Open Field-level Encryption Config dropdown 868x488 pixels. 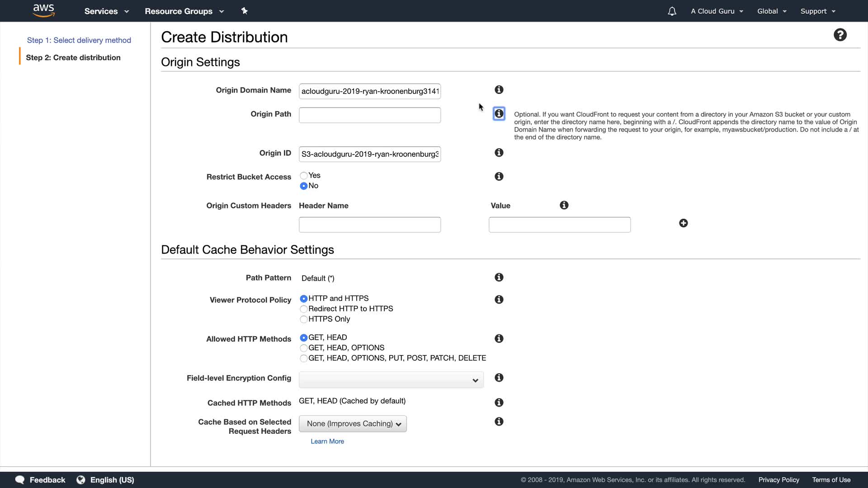click(x=391, y=380)
